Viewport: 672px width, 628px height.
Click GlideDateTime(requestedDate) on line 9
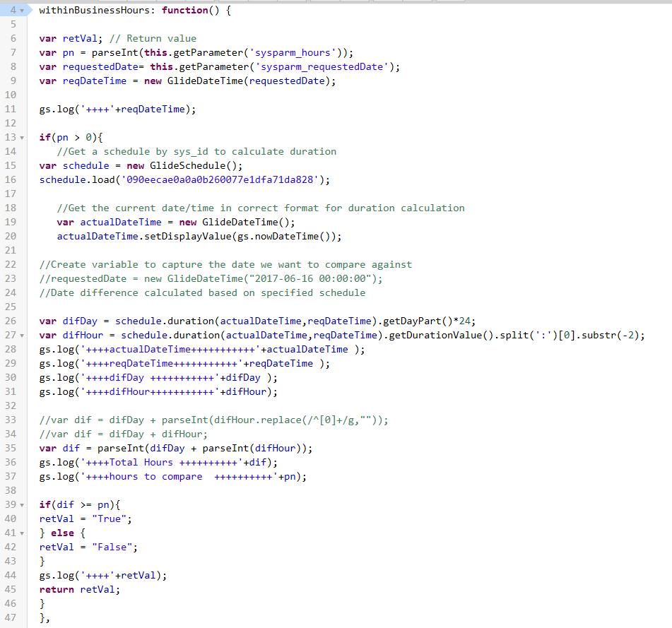click(249, 81)
